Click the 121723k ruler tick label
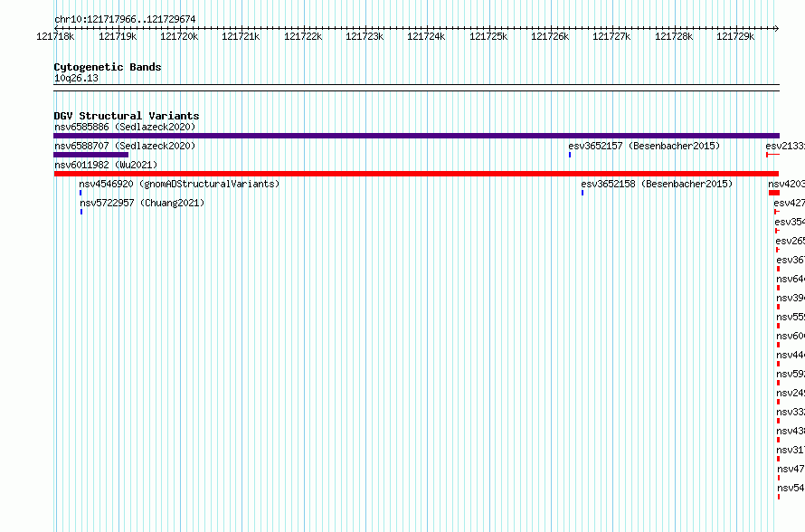The width and height of the screenshot is (805, 532). pos(365,36)
